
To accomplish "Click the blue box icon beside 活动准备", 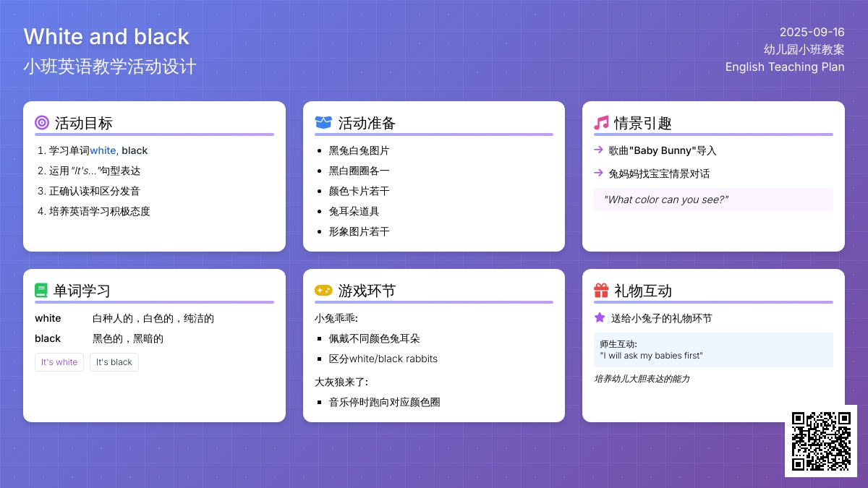I will (323, 123).
